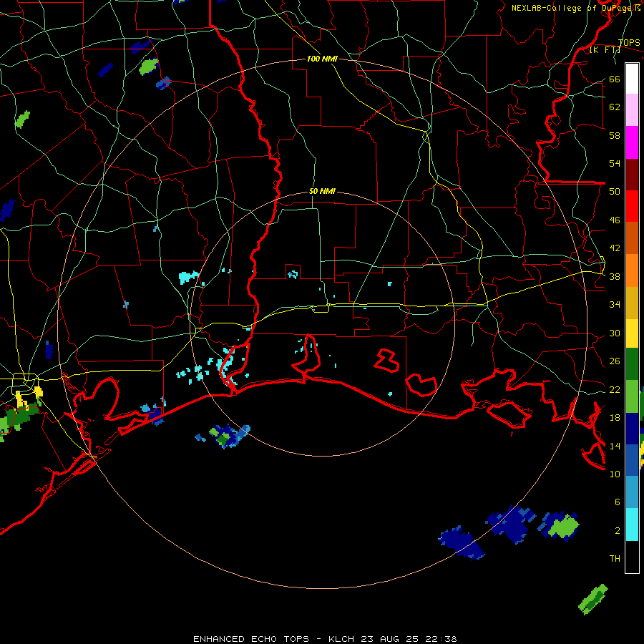644x644 pixels.
Task: Click the "2" legend label
Action: click(x=618, y=531)
